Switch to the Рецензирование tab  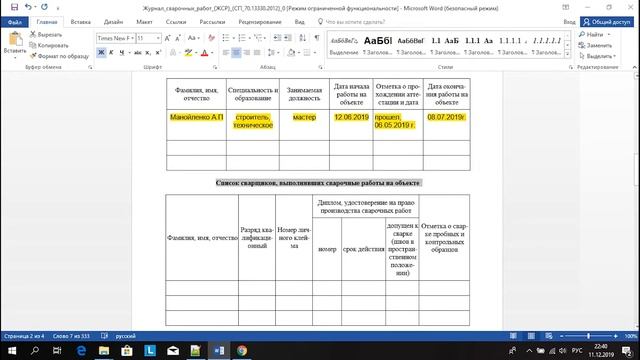(260, 22)
